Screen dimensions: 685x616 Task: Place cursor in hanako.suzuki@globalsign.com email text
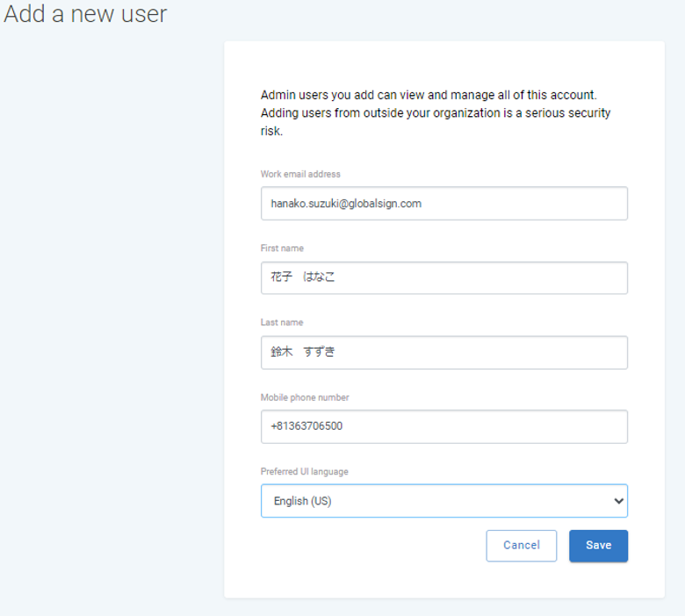tap(346, 203)
